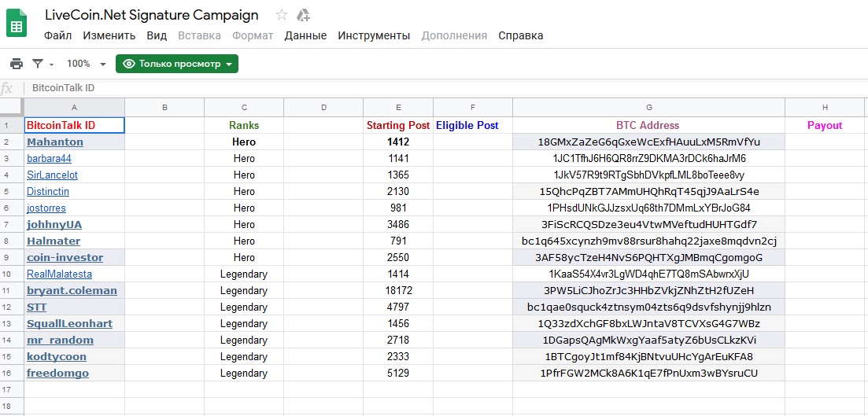Screen dimensions: 868x416
Task: Select the Hero rank cell for Mahanton
Action: [244, 142]
